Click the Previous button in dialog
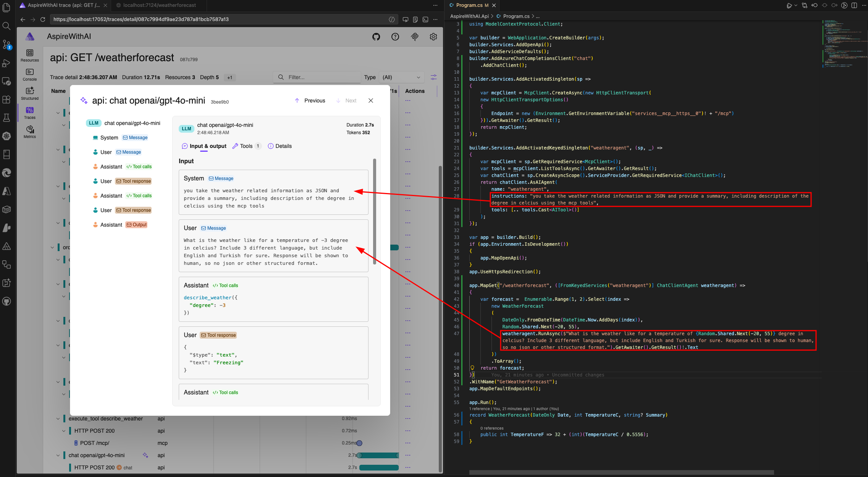Image resolution: width=868 pixels, height=477 pixels. pyautogui.click(x=310, y=101)
